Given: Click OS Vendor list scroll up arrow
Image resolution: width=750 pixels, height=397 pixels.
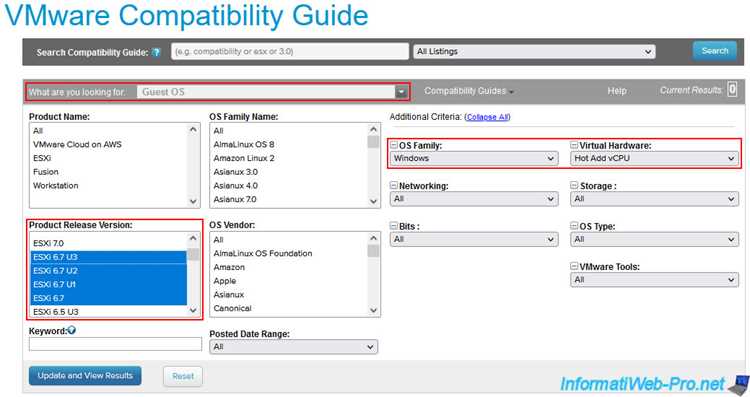Looking at the screenshot, I should [374, 238].
